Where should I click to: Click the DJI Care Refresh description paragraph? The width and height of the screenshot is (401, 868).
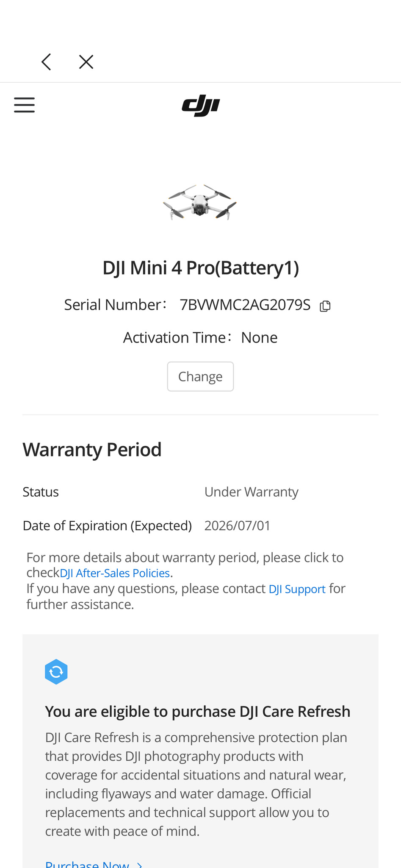[x=196, y=784]
